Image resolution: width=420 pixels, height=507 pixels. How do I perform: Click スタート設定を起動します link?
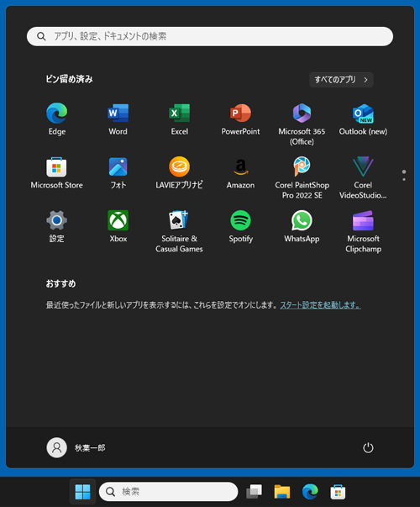[x=320, y=305]
